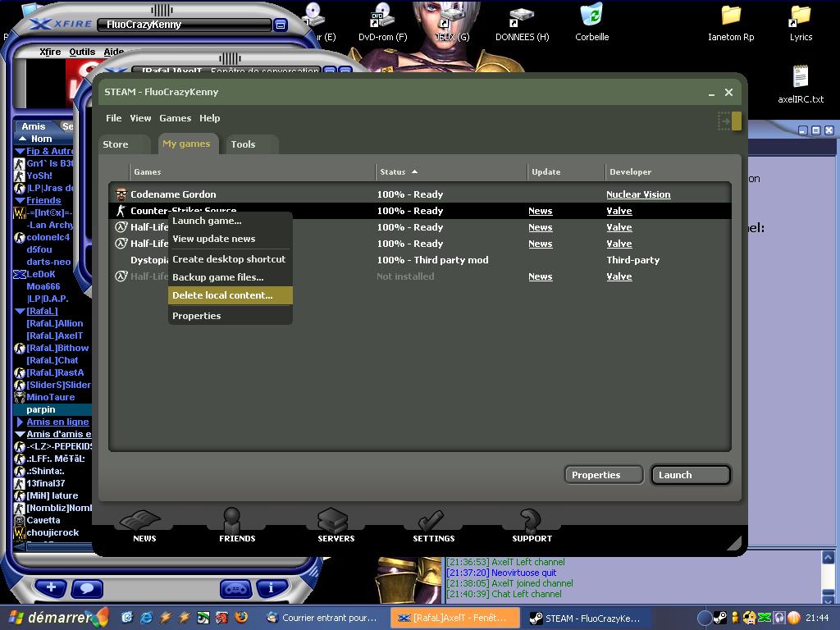Open the Corbeille recycle bin desktop icon
The image size is (840, 630).
pyautogui.click(x=591, y=22)
